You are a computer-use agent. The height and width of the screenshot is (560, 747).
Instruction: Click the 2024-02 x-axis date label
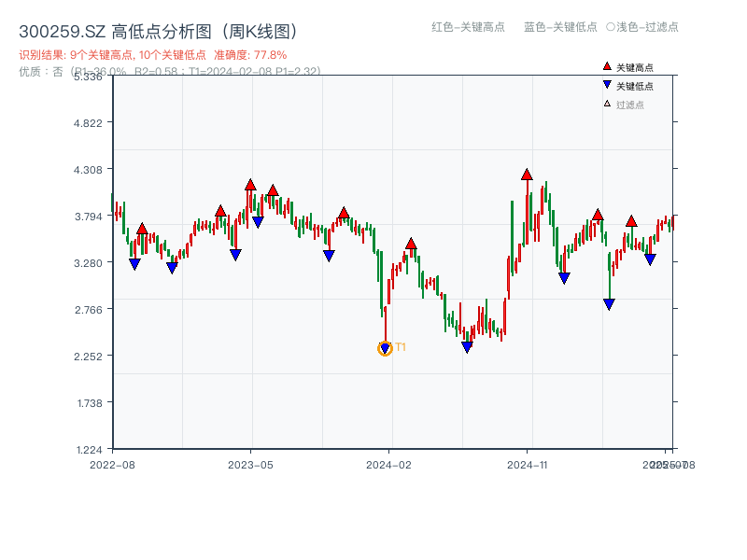coord(389,464)
